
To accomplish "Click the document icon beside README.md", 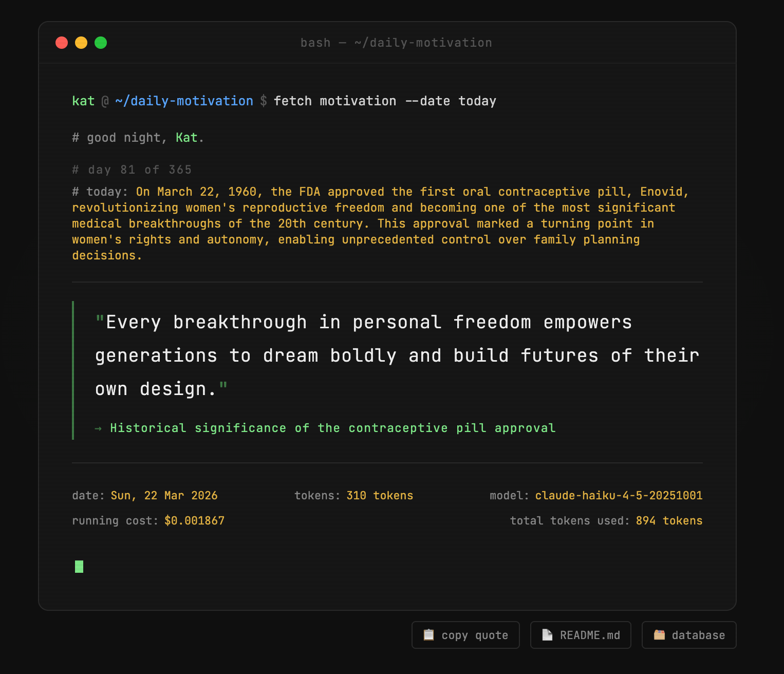I will coord(547,635).
